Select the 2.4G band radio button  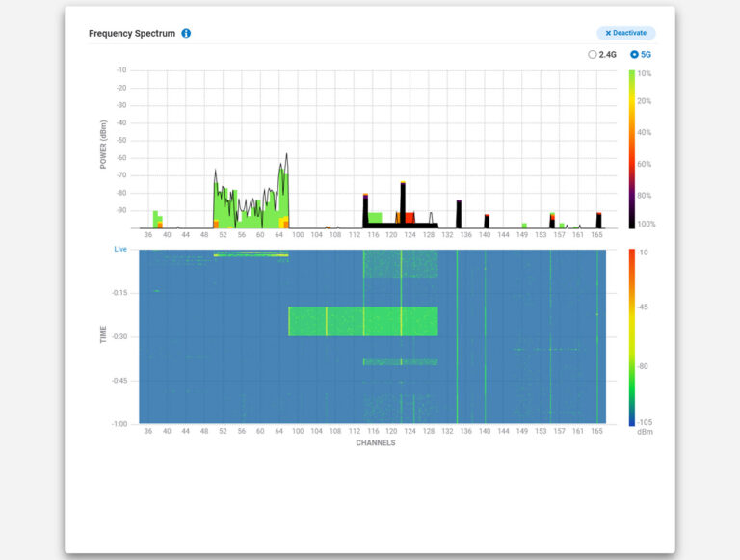point(593,55)
